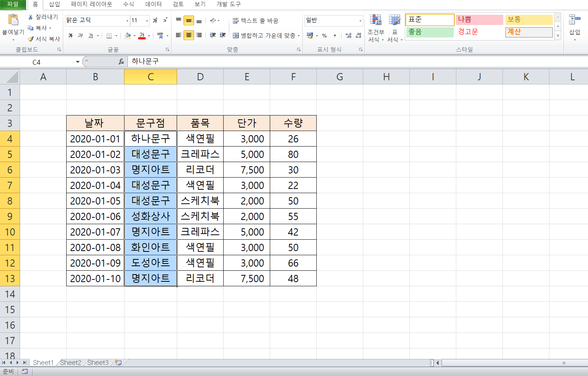Click the Name Box showing C4
This screenshot has height=376, width=588.
coord(37,62)
